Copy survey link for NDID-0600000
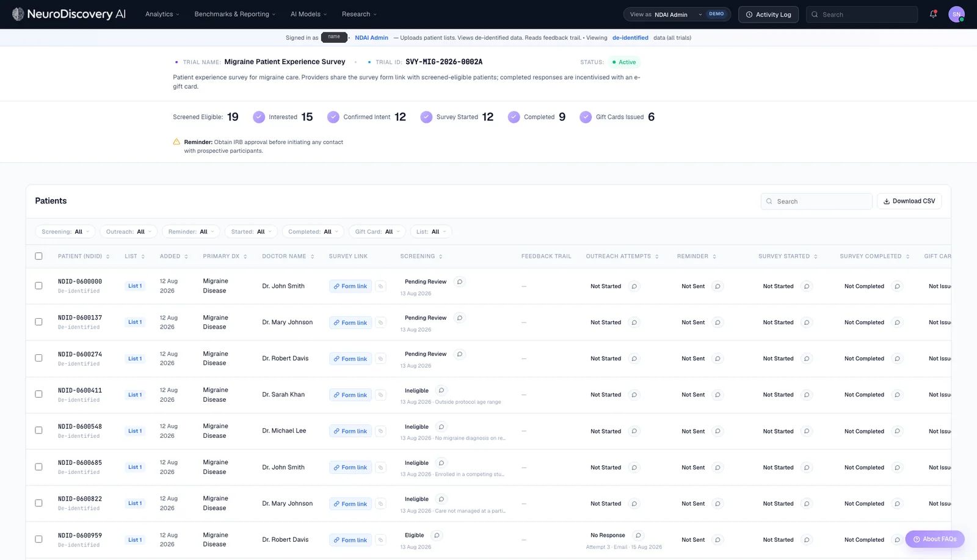This screenshot has width=977, height=560. coord(380,286)
